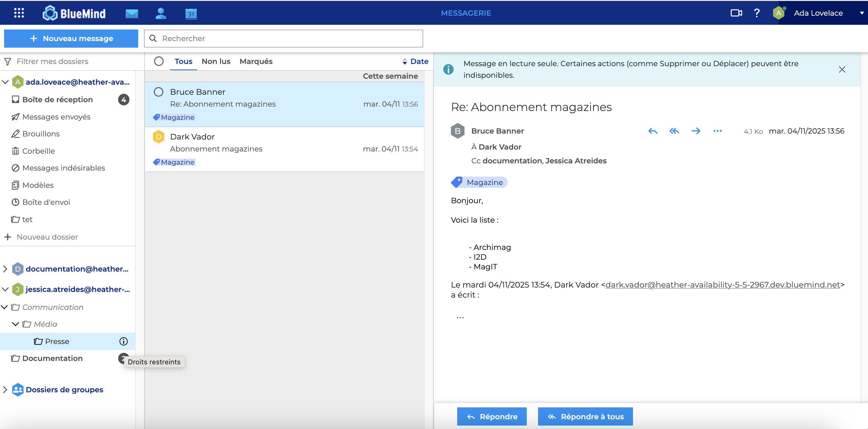
Task: Collapse the Média folder tree
Action: point(15,324)
